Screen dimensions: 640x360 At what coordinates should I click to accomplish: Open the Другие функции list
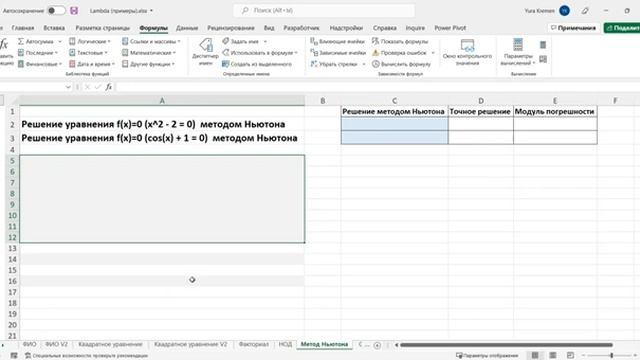(x=148, y=64)
